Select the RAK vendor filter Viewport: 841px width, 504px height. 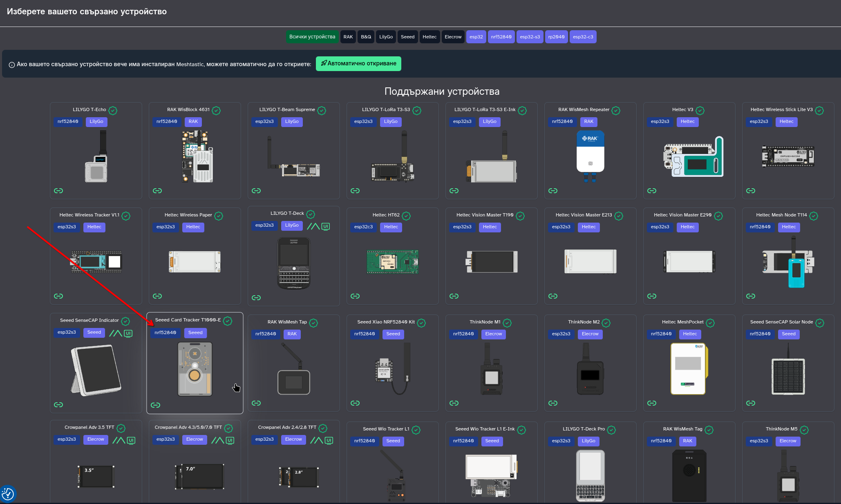(x=348, y=37)
